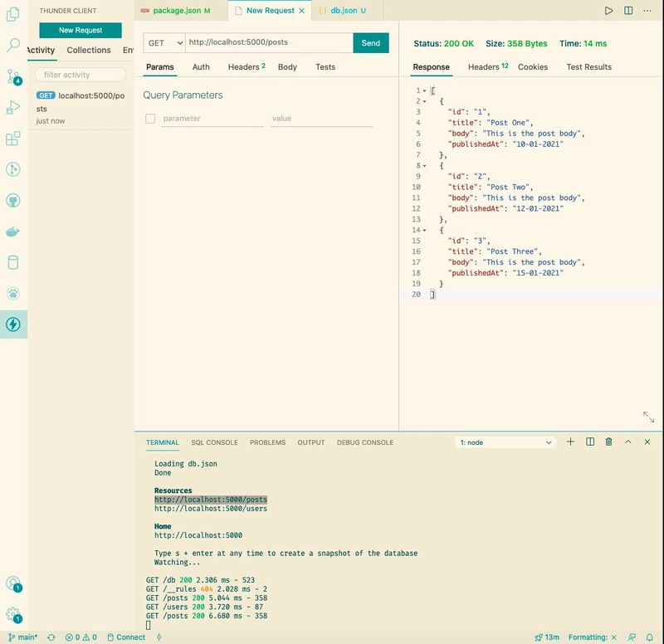The width and height of the screenshot is (664, 644).
Task: Open the response Headers 12 tab
Action: 488,67
